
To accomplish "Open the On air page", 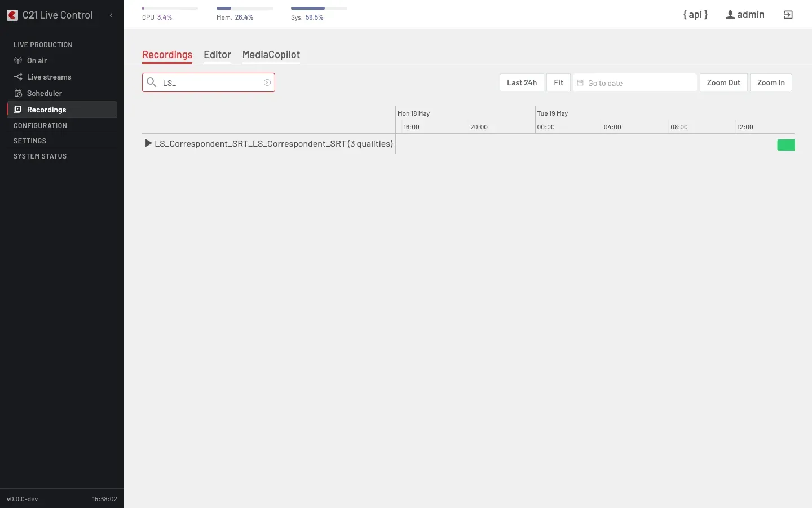I will point(62,60).
